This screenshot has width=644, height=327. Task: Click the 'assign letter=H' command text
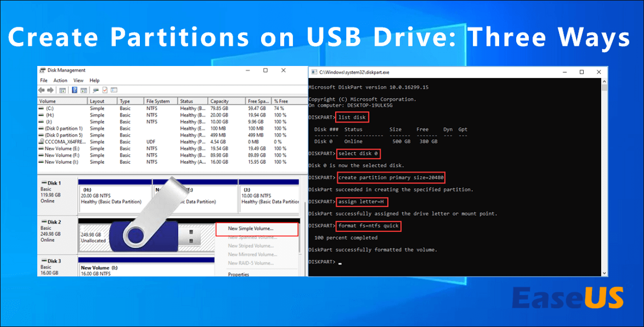(361, 202)
